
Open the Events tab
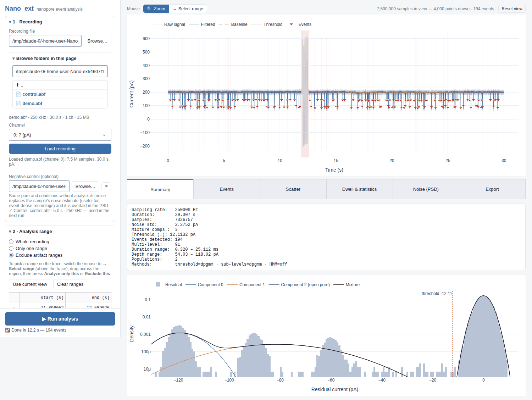pyautogui.click(x=227, y=189)
